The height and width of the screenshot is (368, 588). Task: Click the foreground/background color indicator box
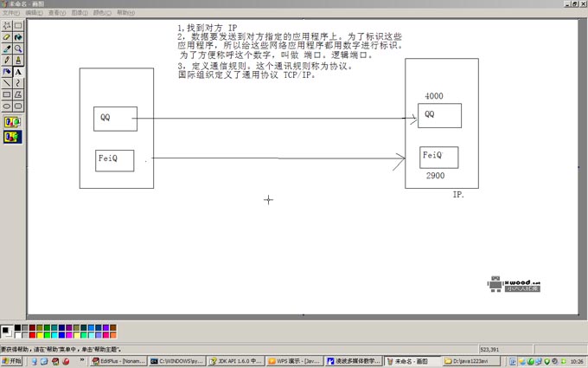[7, 332]
